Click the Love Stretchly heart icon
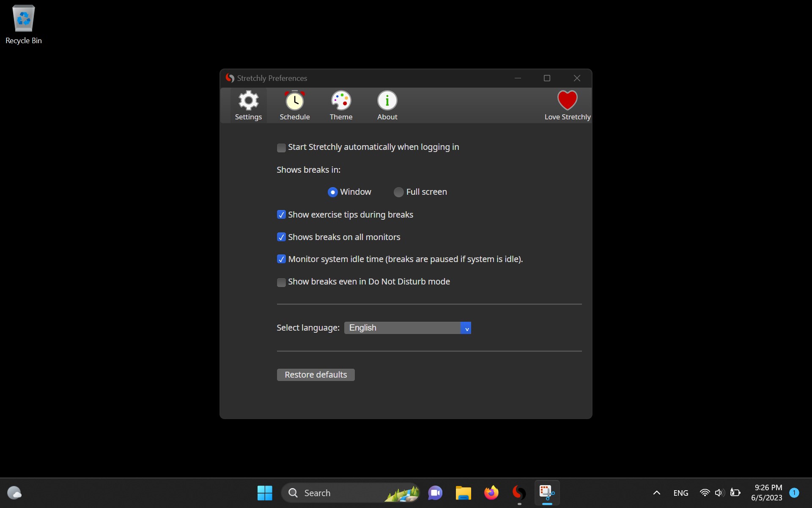Viewport: 812px width, 508px height. point(567,101)
